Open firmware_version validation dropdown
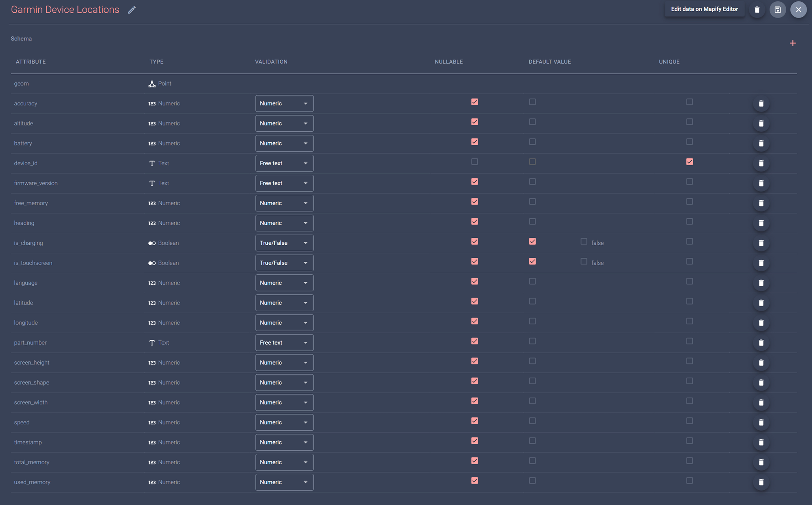Image resolution: width=812 pixels, height=505 pixels. click(284, 183)
